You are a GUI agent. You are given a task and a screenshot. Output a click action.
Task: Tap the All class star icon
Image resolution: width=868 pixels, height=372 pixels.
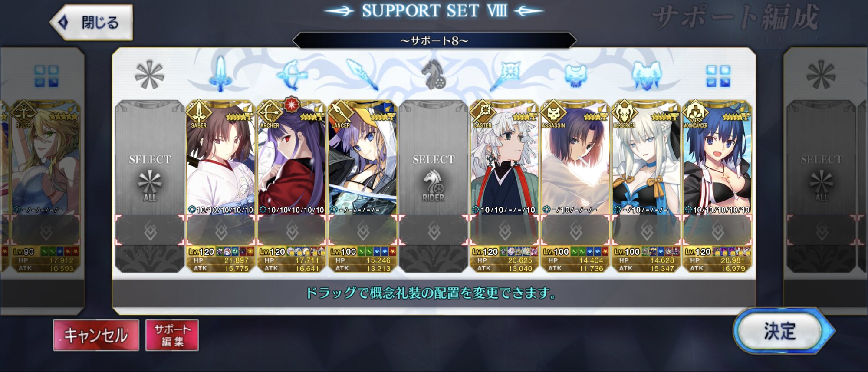pos(149,75)
